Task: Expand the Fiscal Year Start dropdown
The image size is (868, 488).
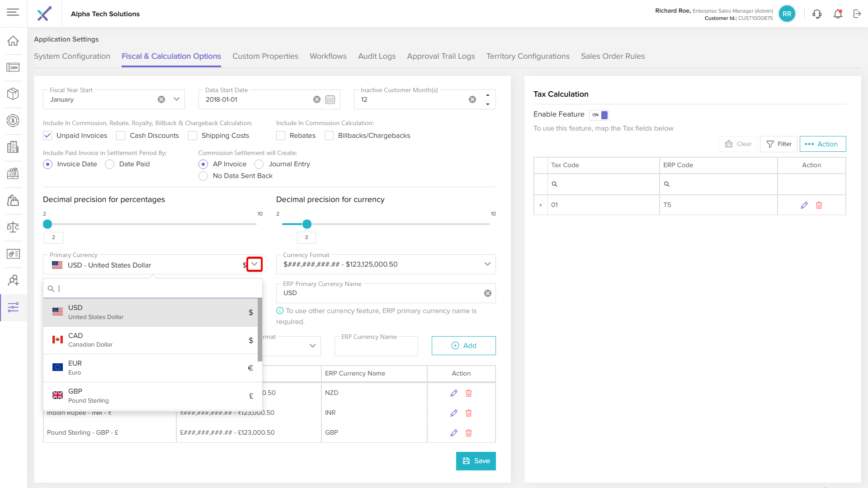Action: coord(176,99)
